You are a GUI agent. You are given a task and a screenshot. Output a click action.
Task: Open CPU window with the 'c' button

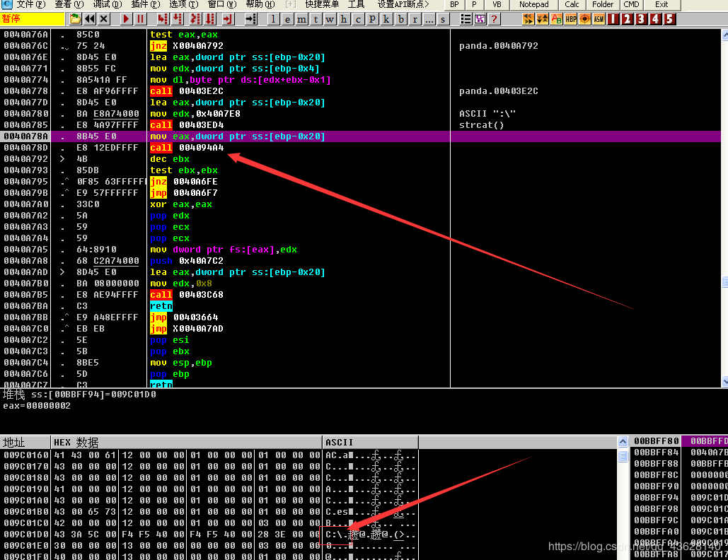pos(358,19)
